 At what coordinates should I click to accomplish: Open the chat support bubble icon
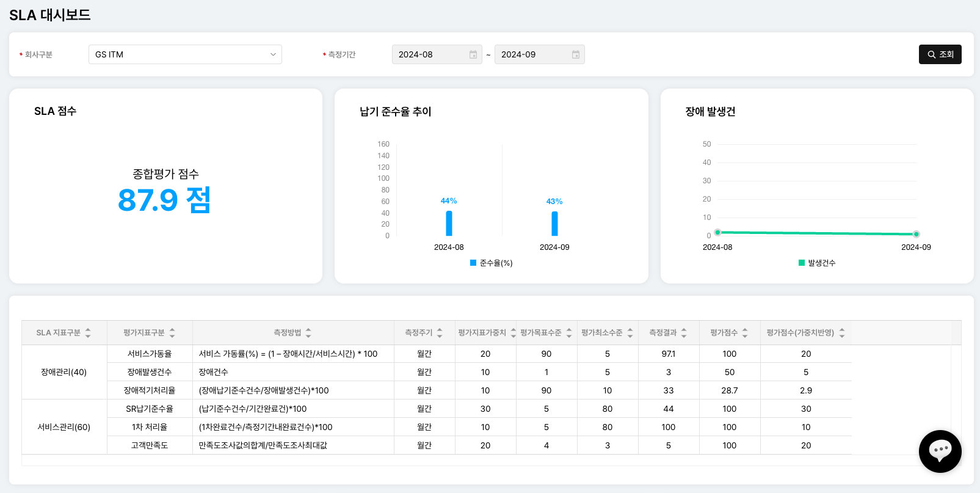[x=940, y=451]
